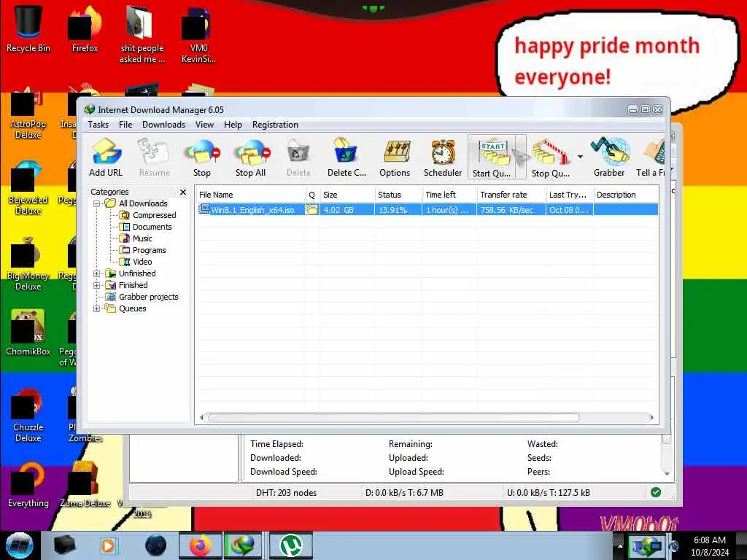The height and width of the screenshot is (560, 747).
Task: Click the Add URL toolbar icon
Action: pyautogui.click(x=106, y=157)
